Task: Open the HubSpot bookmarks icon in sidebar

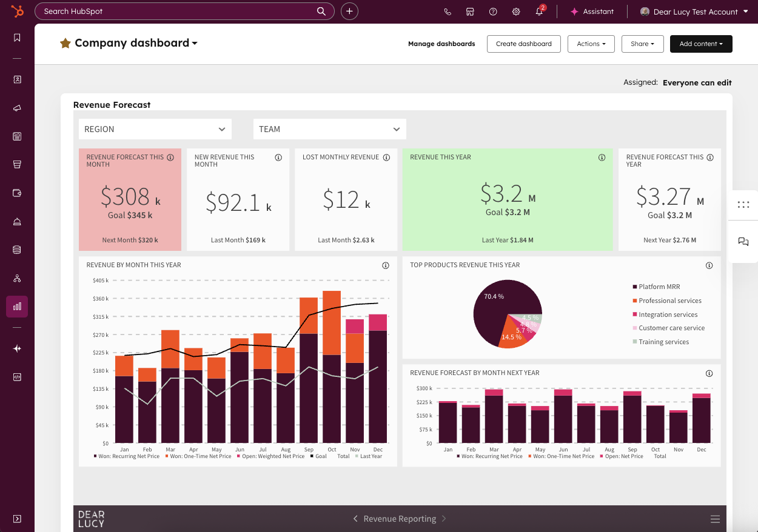Action: click(17, 38)
